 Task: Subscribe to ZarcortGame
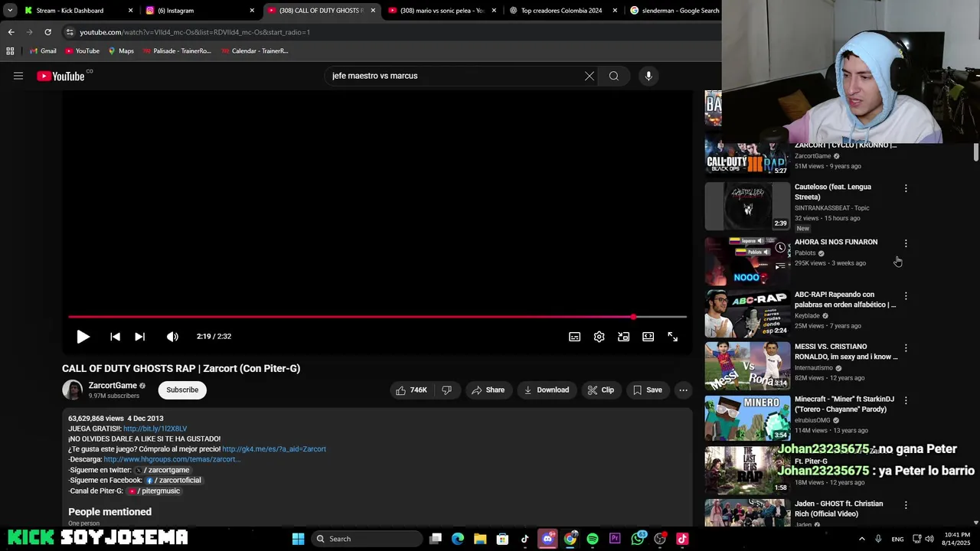[182, 390]
